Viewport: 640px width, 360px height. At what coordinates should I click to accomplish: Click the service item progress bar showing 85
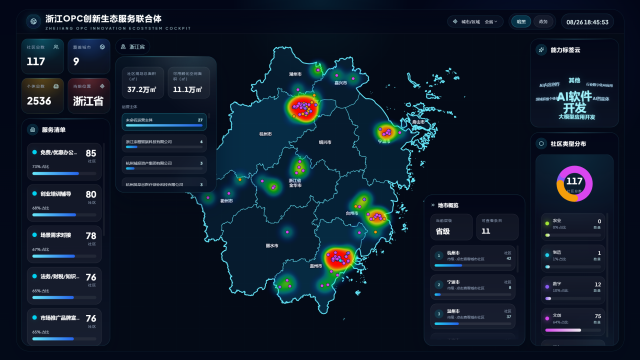coord(64,173)
